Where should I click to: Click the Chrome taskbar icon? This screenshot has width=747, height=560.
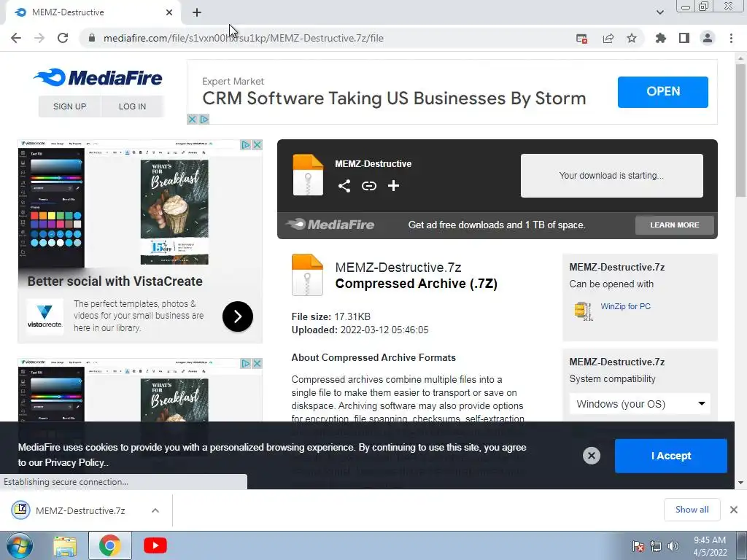click(x=109, y=545)
